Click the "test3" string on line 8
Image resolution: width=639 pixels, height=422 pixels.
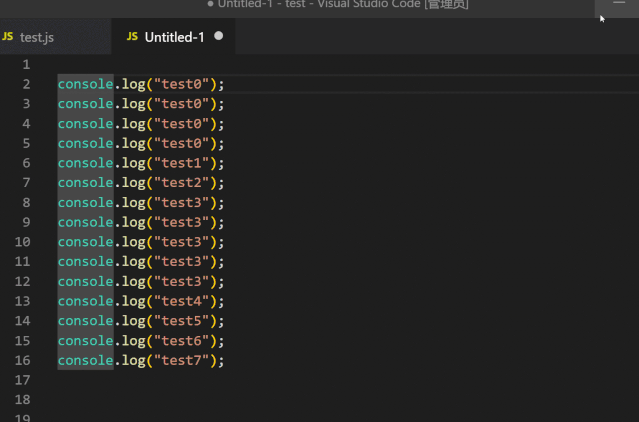[x=181, y=202]
